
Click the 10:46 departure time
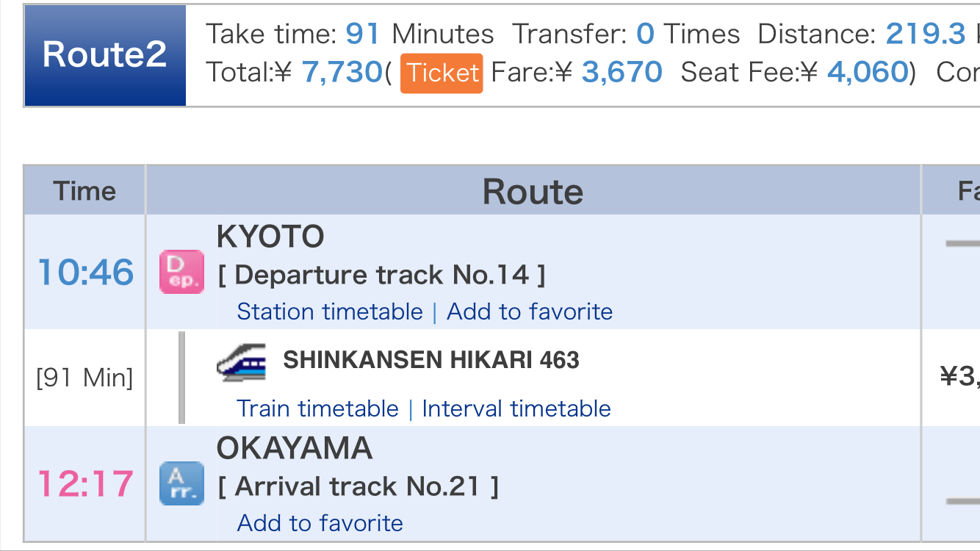(85, 273)
